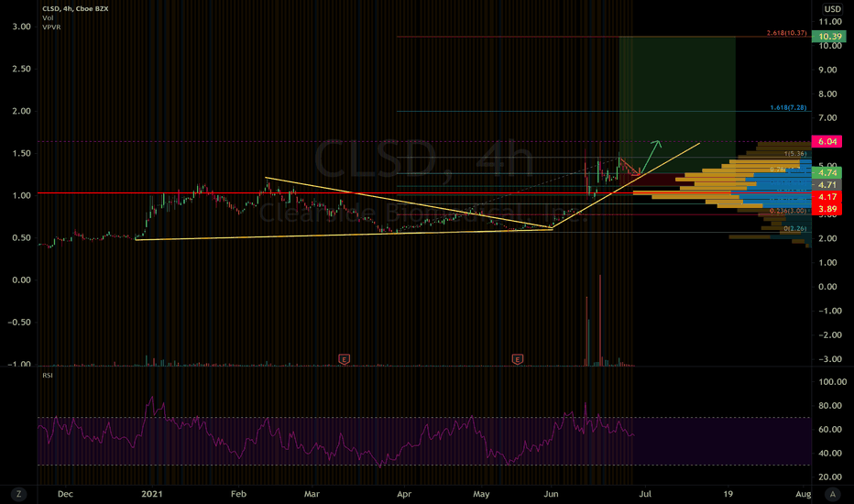Select the 0.236(3.00) Fibonacci level label
The width and height of the screenshot is (854, 504).
coord(788,211)
